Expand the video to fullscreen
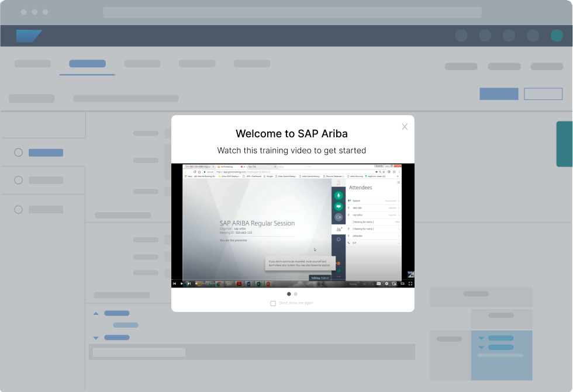 pos(410,283)
